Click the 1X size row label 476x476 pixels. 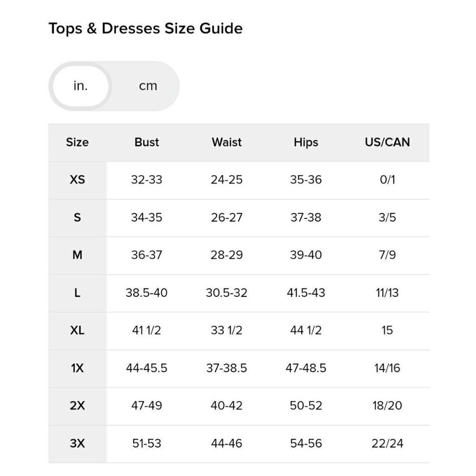tap(77, 368)
